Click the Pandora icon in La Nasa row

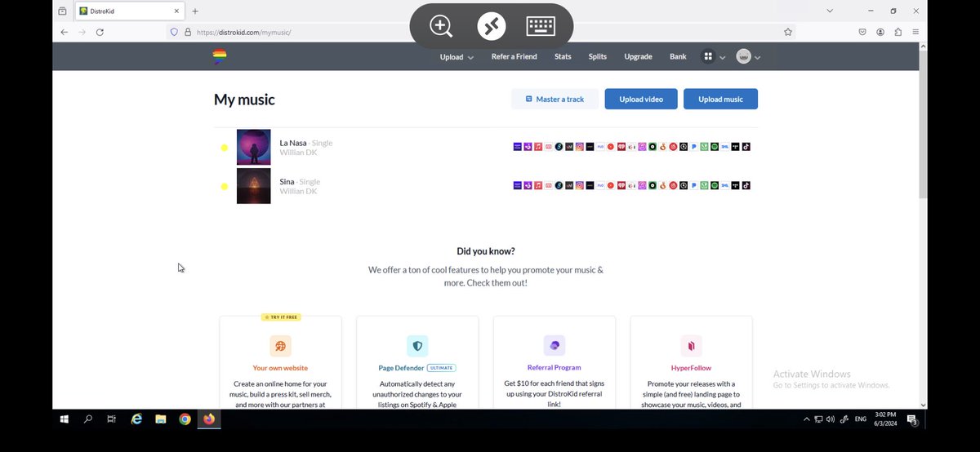click(693, 147)
